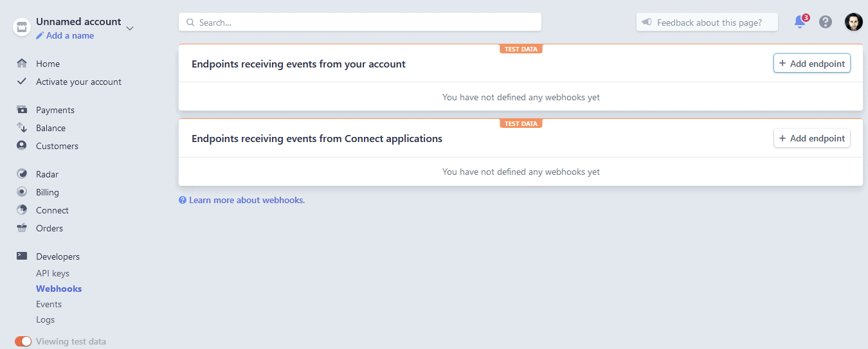
Task: Expand the Unnamed account dropdown chevron
Action: click(130, 28)
